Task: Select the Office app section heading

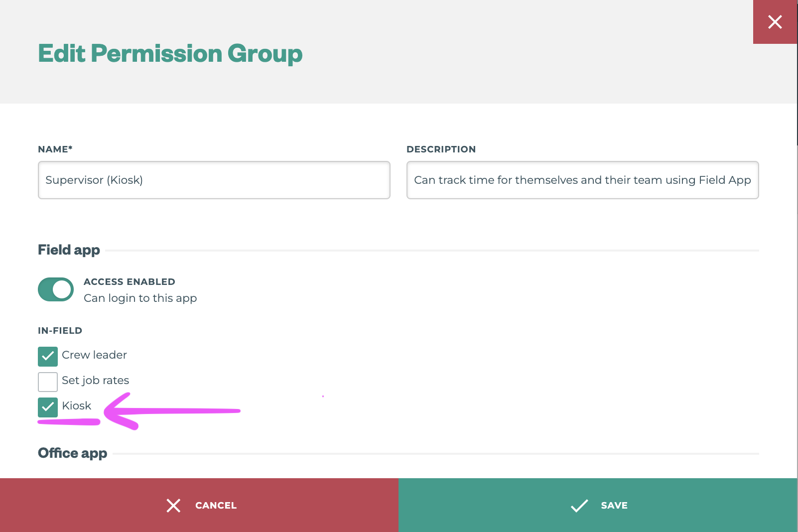Action: pyautogui.click(x=72, y=453)
